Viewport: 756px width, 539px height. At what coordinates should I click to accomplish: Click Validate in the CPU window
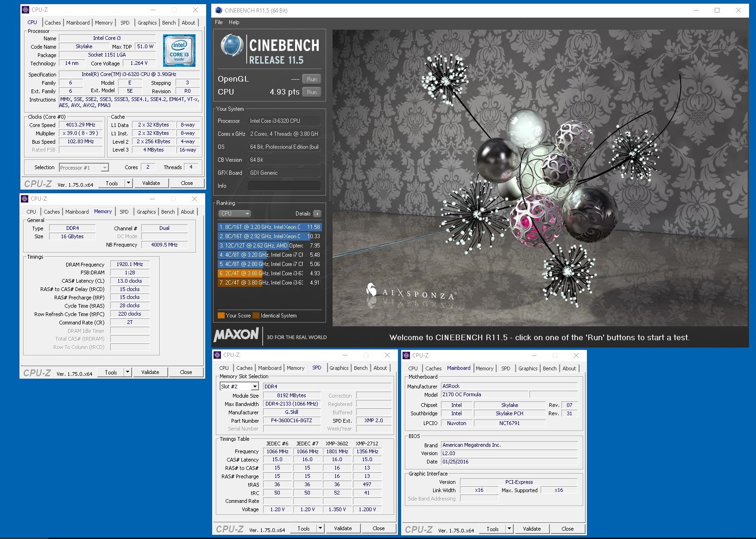[x=151, y=183]
